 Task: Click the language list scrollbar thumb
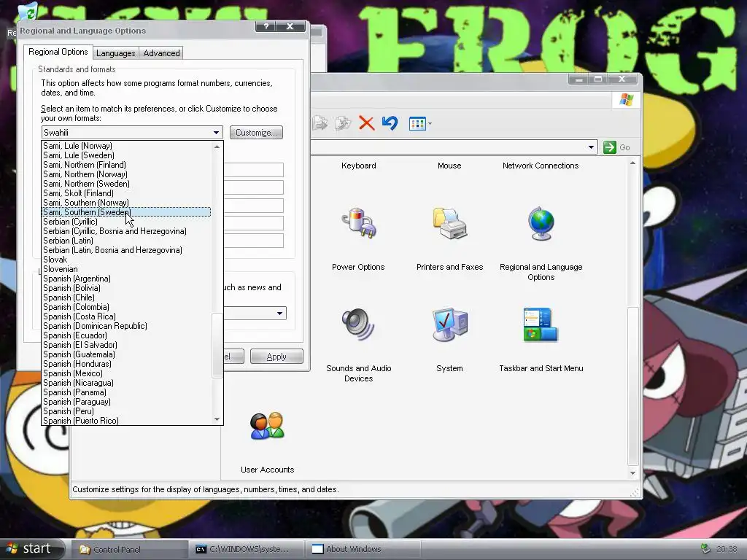217,345
